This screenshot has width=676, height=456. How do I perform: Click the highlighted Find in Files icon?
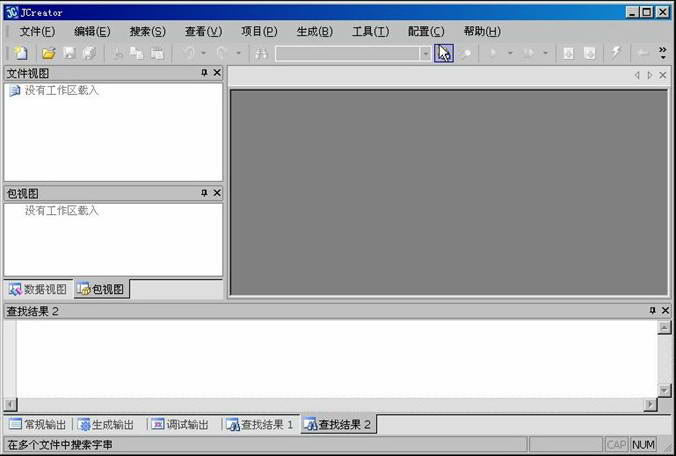[x=444, y=53]
